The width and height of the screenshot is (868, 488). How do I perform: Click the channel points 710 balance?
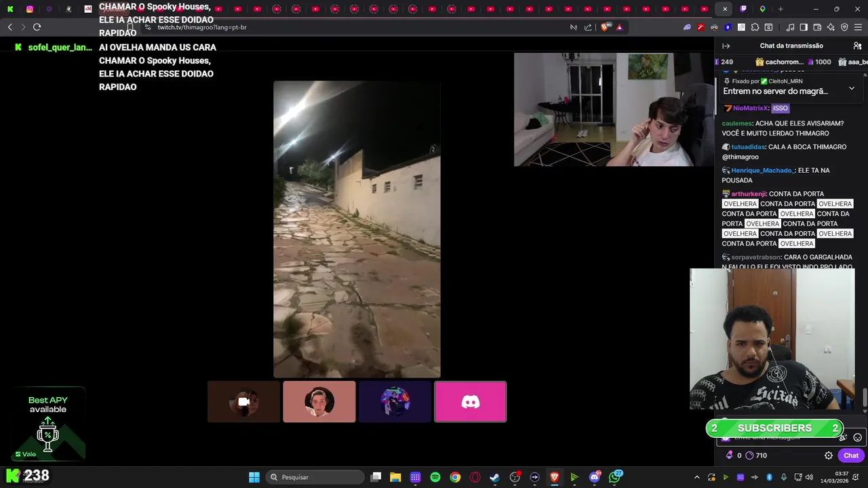[756, 455]
